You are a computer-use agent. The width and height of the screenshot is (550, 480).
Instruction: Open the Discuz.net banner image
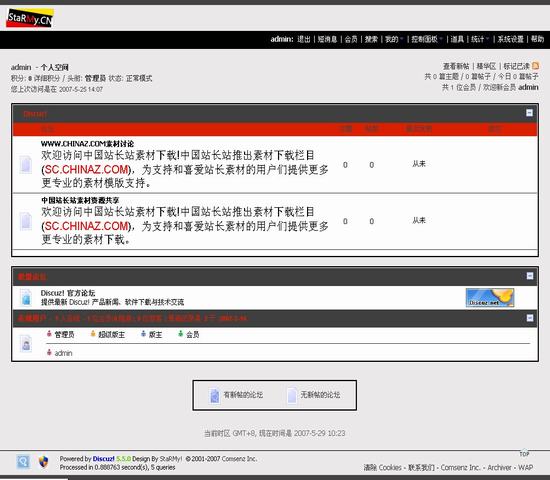tap(490, 298)
